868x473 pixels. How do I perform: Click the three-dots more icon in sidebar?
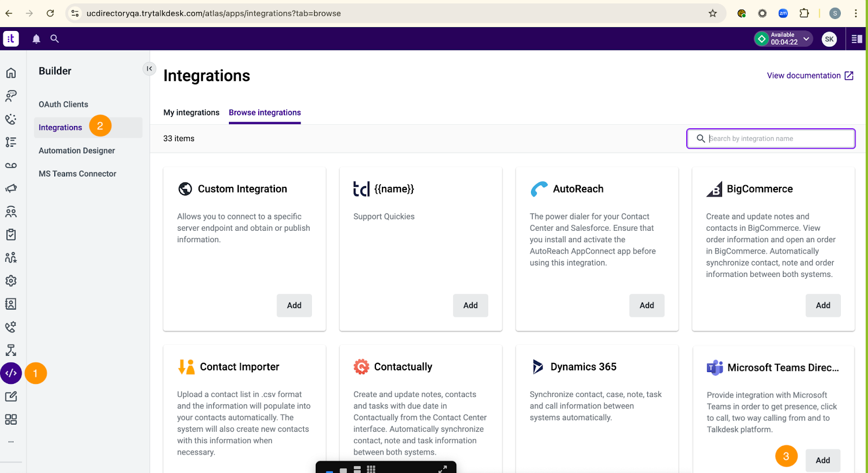11,442
